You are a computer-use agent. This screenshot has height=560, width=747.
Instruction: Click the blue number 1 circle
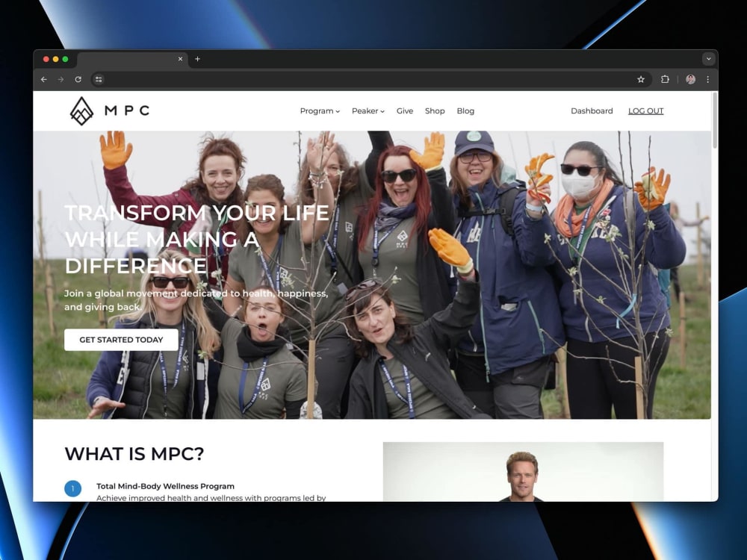pos(73,488)
